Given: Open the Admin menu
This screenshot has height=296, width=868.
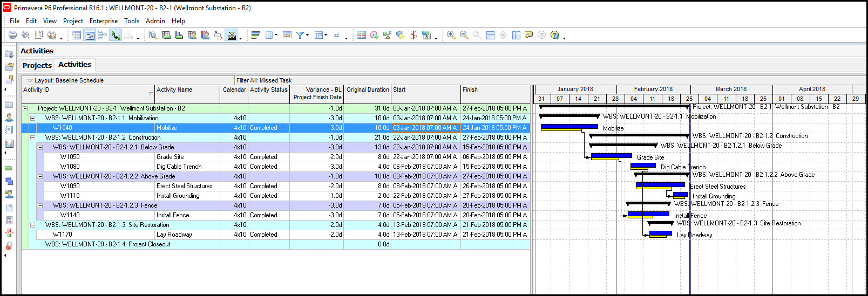Looking at the screenshot, I should (x=155, y=21).
